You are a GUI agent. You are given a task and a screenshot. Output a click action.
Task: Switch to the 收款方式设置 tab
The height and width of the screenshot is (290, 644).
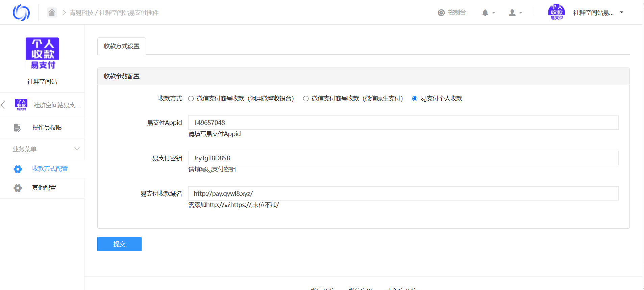point(122,46)
